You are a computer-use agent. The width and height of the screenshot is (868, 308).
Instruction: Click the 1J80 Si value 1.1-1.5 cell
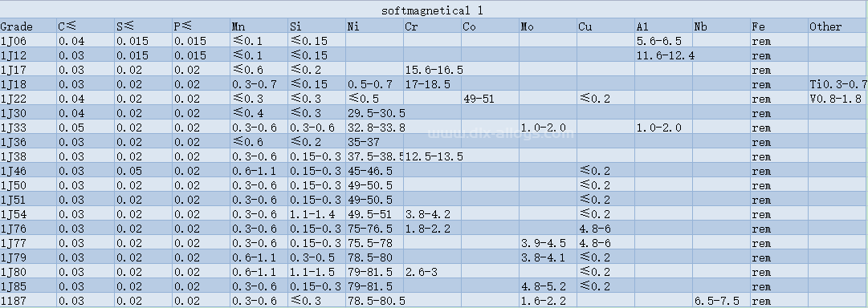316,272
